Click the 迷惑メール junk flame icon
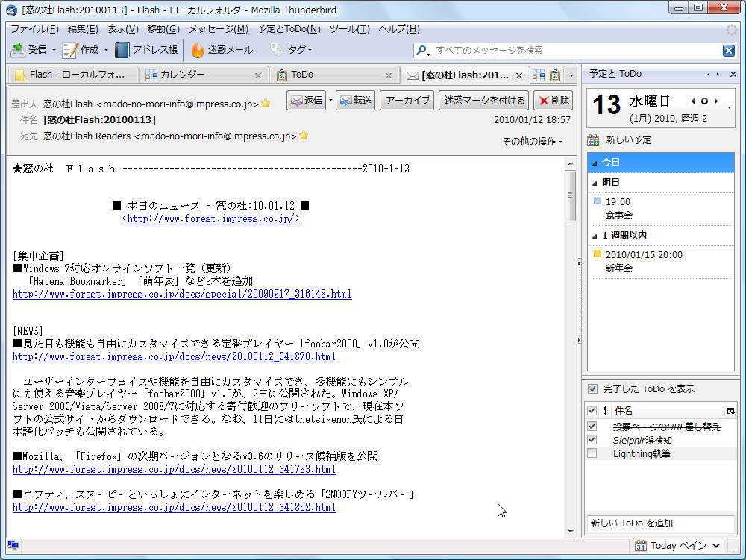 [198, 50]
